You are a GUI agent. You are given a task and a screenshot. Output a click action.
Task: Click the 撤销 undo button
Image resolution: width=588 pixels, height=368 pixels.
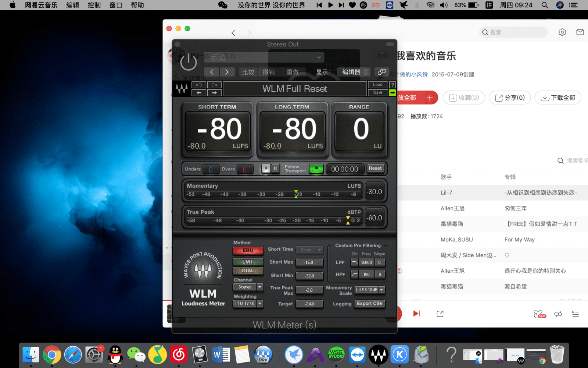(269, 72)
